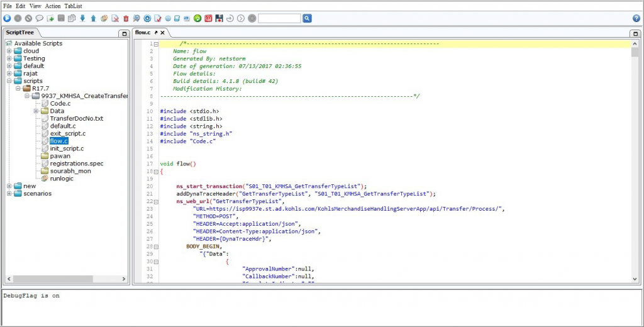Expand the Data folder node
The height and width of the screenshot is (327, 644).
pos(36,111)
